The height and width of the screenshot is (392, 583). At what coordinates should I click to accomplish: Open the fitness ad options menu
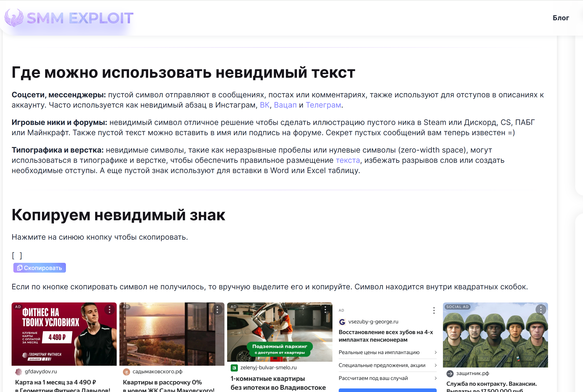coord(110,310)
